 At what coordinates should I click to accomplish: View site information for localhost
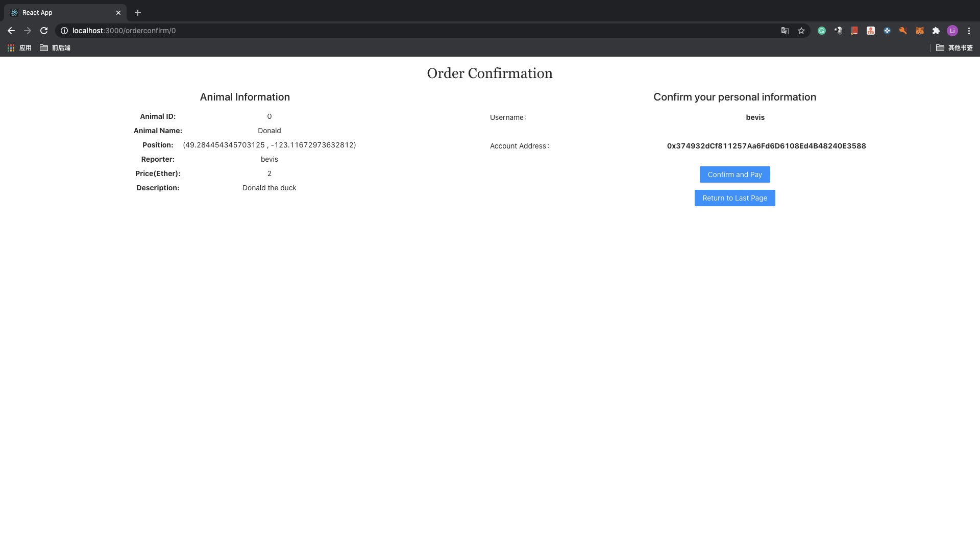64,31
